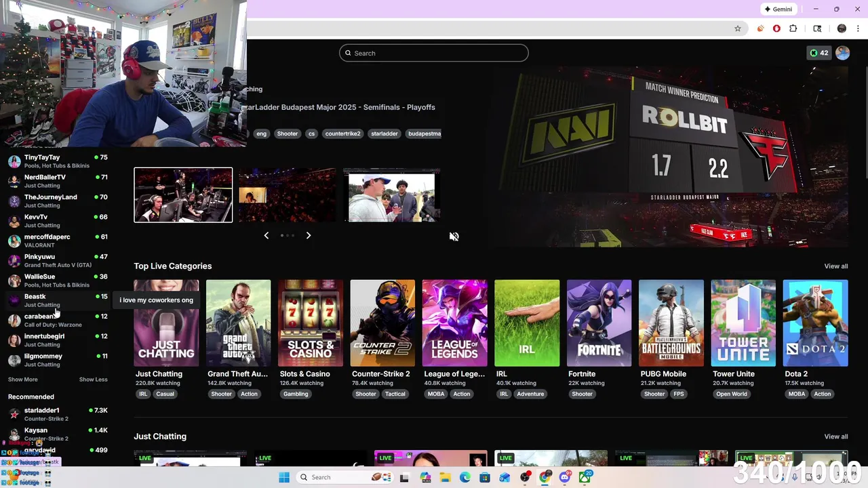Open the Slots & Casino category card
The height and width of the screenshot is (488, 868).
[x=311, y=323]
